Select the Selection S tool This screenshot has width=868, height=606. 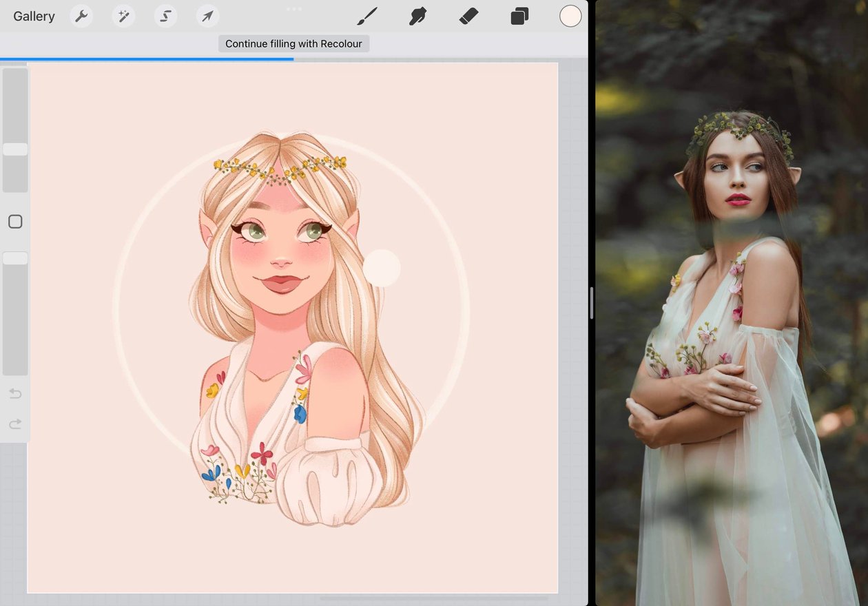pyautogui.click(x=165, y=16)
